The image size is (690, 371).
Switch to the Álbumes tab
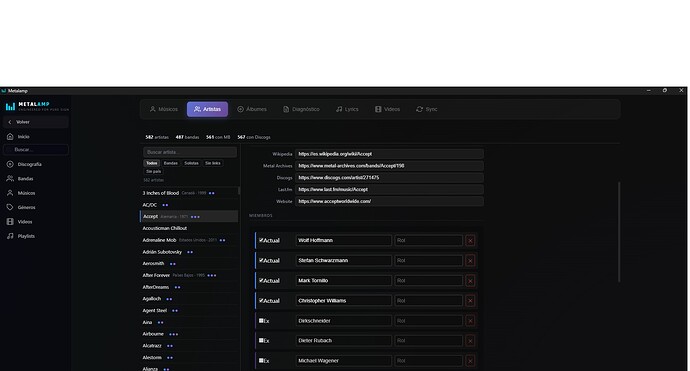252,109
